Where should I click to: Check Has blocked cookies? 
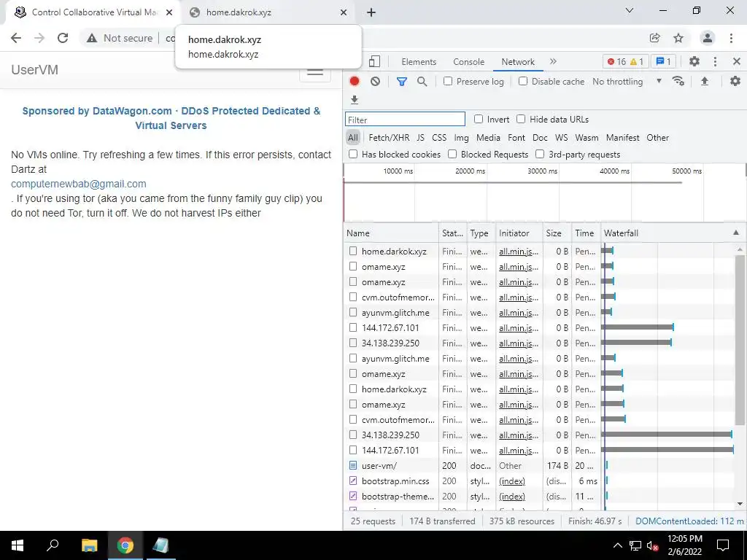point(353,154)
